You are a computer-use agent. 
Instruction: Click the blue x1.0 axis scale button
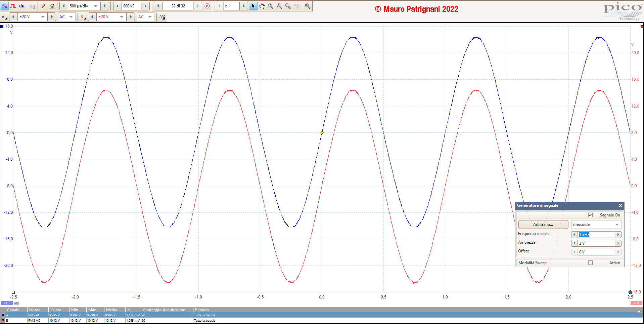(x=7, y=303)
